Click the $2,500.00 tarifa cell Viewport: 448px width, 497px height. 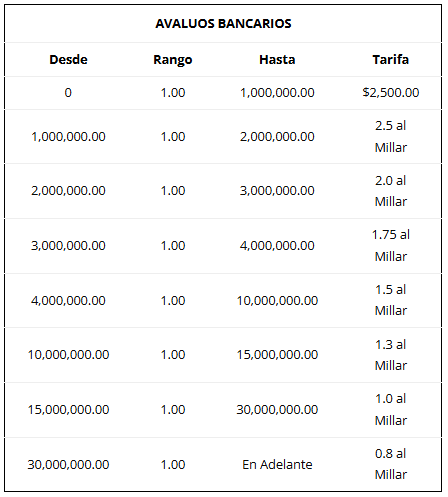tap(391, 93)
